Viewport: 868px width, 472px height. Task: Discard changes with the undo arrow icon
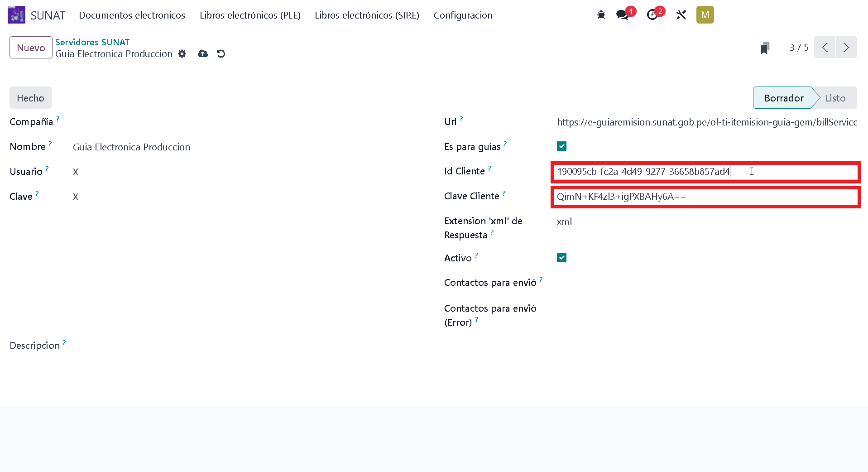[x=221, y=54]
